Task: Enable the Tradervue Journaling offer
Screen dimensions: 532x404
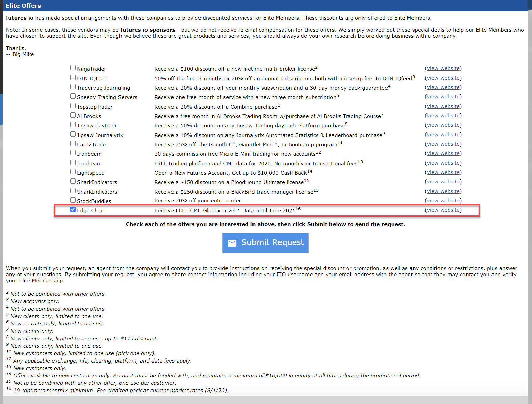Action: [x=73, y=87]
